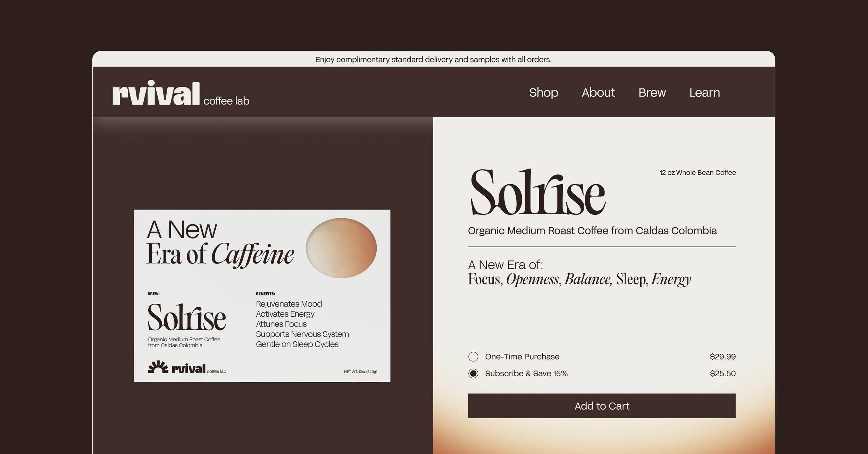
Task: Click the complimentary delivery announcement banner
Action: 433,59
